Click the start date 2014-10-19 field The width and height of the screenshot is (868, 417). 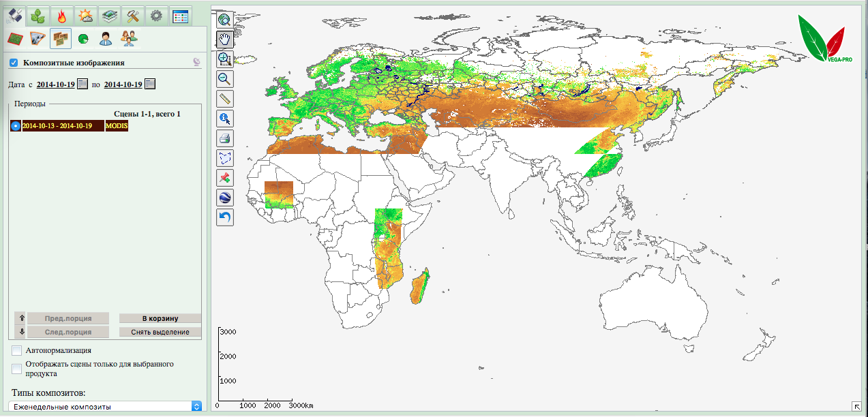pos(55,84)
